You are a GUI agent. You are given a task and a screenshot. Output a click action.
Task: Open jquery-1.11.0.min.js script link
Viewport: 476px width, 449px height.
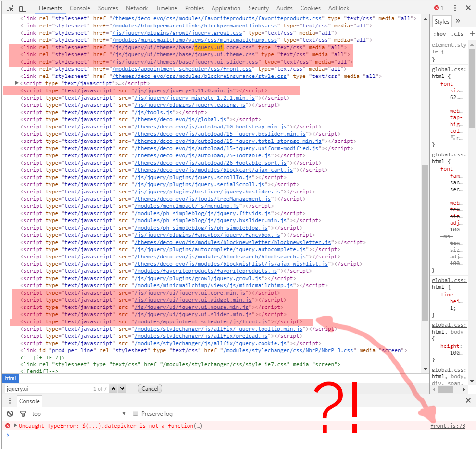pos(184,90)
